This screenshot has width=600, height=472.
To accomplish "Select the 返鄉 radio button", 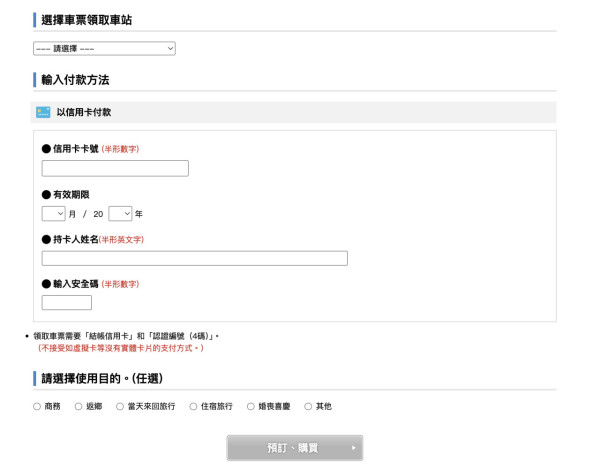I will pyautogui.click(x=78, y=406).
